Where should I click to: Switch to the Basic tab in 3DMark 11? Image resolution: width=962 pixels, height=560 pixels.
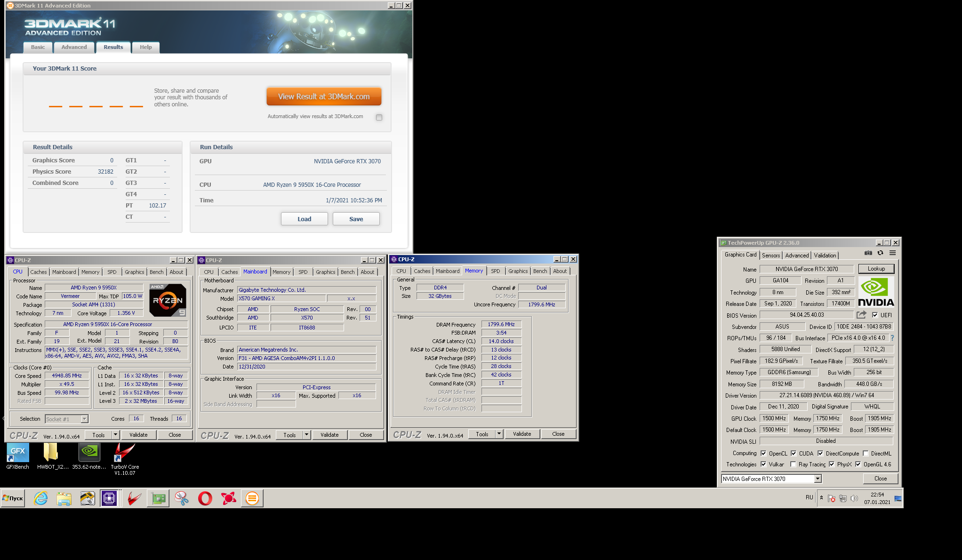coord(38,47)
